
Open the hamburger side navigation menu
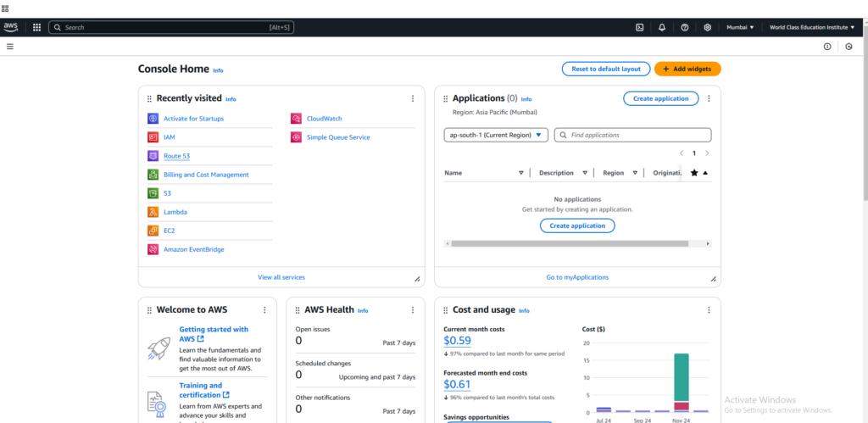tap(10, 47)
